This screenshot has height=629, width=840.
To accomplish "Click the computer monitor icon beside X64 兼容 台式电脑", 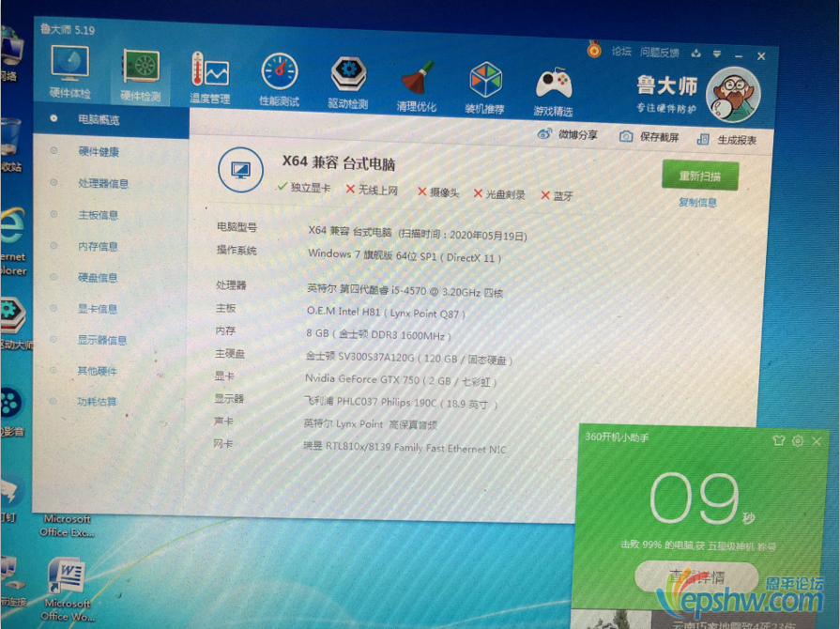I will (240, 170).
